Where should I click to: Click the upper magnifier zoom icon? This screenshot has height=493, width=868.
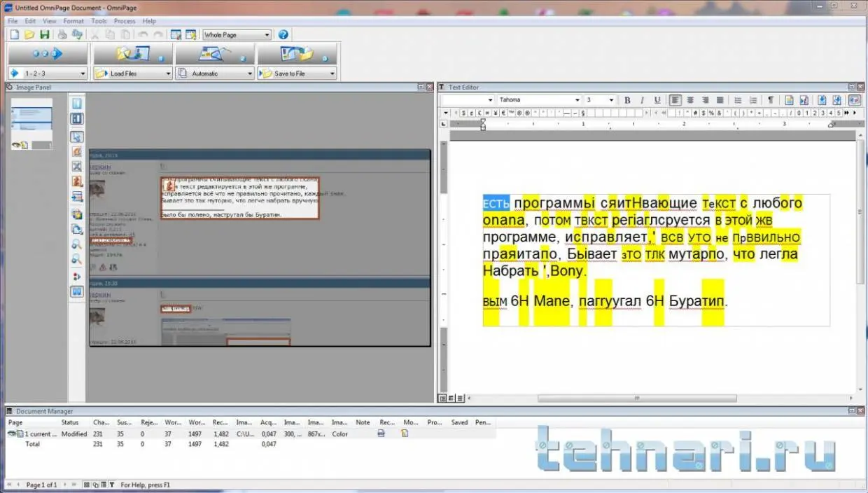click(x=77, y=244)
